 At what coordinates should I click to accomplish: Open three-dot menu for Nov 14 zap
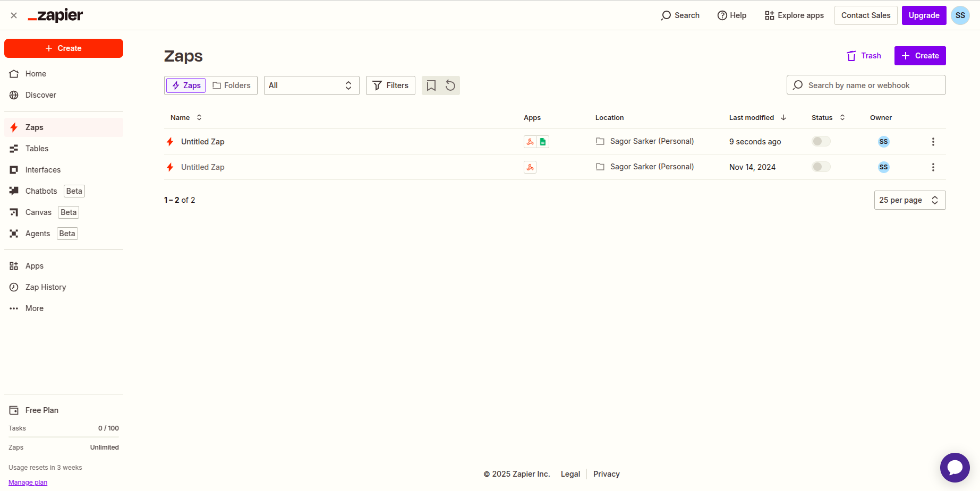(933, 167)
